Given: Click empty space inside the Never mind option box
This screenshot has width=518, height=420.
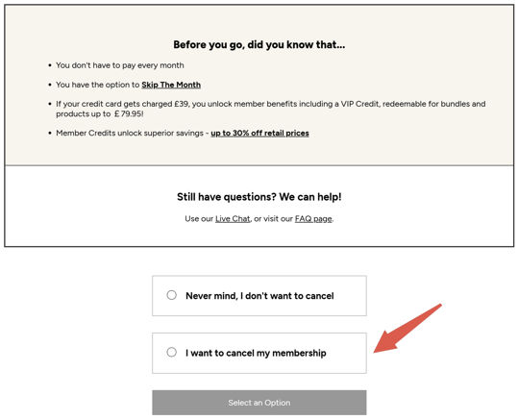Looking at the screenshot, I should click(x=350, y=296).
